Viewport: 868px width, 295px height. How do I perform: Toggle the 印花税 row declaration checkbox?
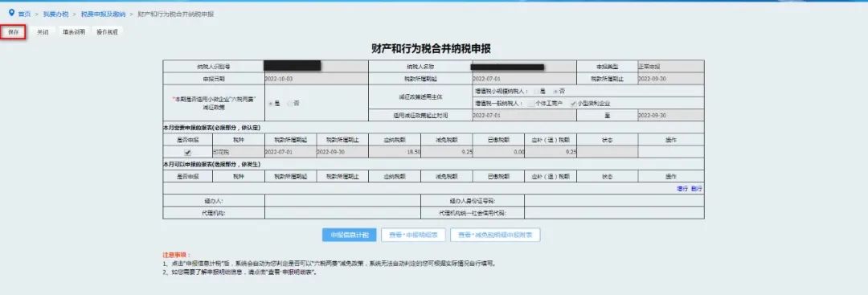[x=187, y=152]
